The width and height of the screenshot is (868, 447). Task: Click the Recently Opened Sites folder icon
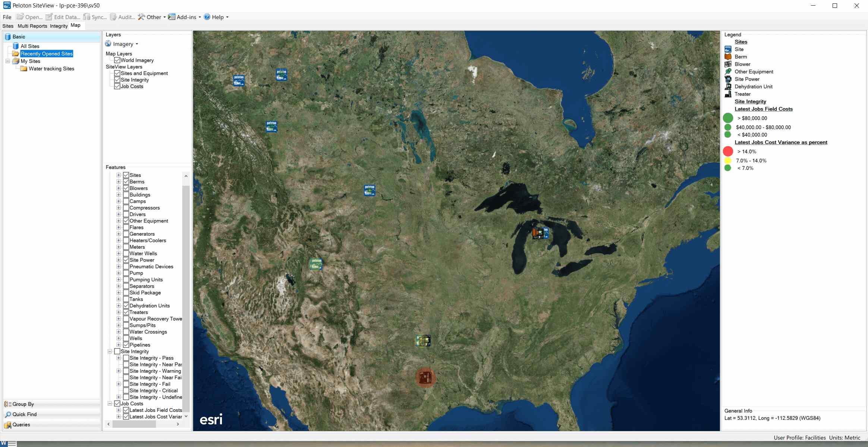tap(16, 53)
